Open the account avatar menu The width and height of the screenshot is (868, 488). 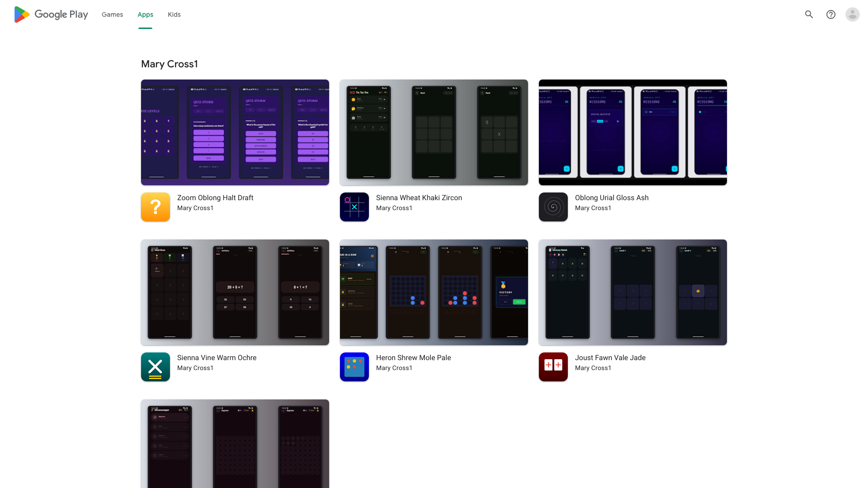click(x=853, y=14)
